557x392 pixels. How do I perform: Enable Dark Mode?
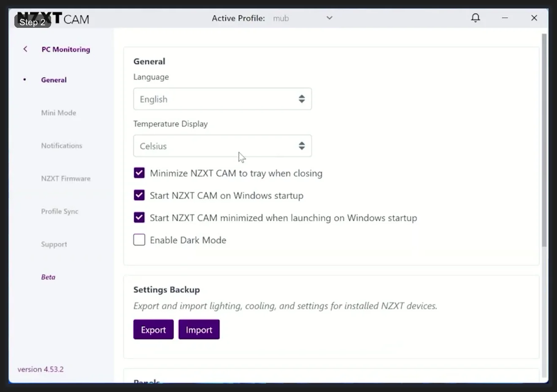139,239
